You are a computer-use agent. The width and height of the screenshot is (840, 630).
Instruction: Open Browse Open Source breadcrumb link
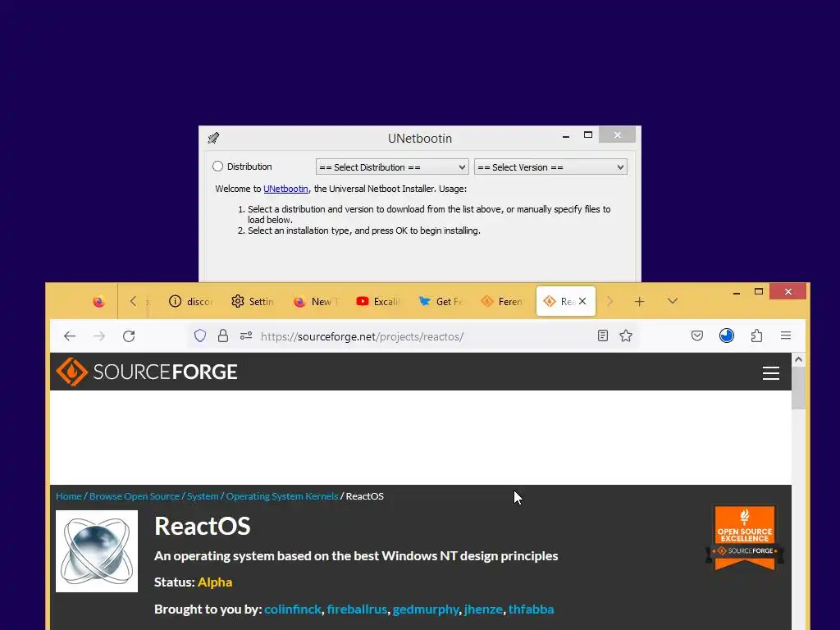coord(134,496)
